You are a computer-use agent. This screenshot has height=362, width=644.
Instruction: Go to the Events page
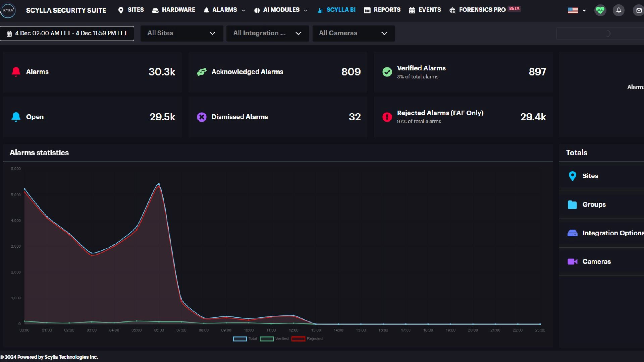(x=425, y=10)
